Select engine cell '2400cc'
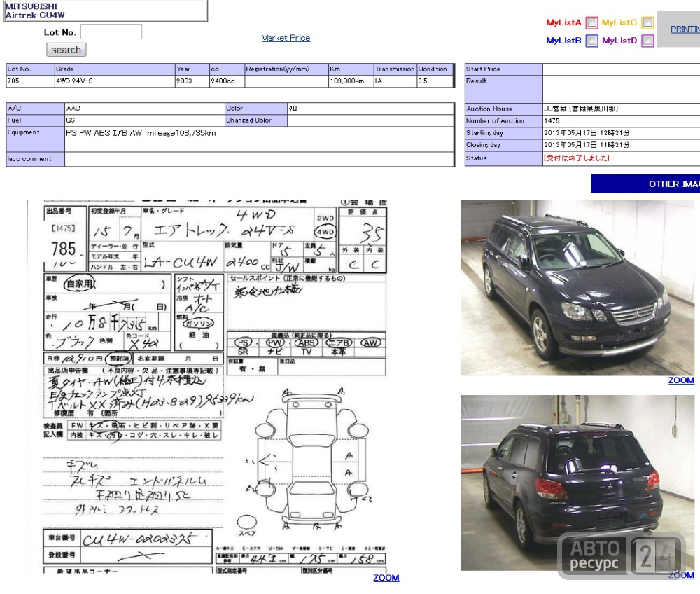The width and height of the screenshot is (700, 594). [x=227, y=81]
